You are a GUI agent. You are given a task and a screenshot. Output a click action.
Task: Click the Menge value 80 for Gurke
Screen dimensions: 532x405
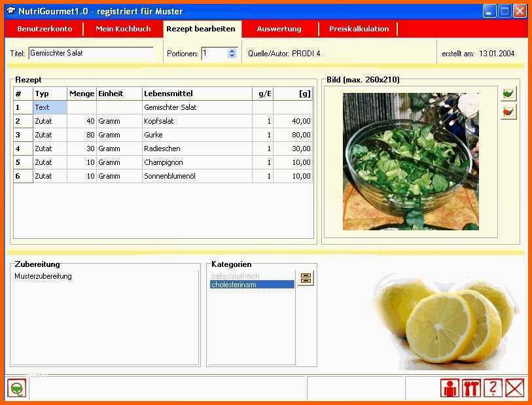tap(82, 135)
